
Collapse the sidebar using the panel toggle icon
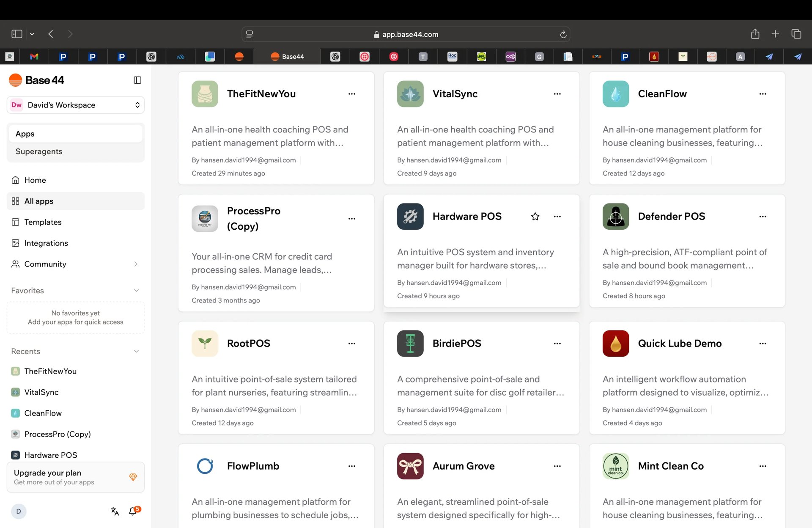coord(137,80)
